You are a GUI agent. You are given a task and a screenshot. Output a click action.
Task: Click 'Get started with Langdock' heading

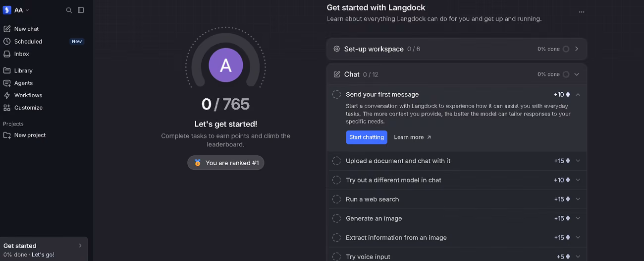pos(376,7)
